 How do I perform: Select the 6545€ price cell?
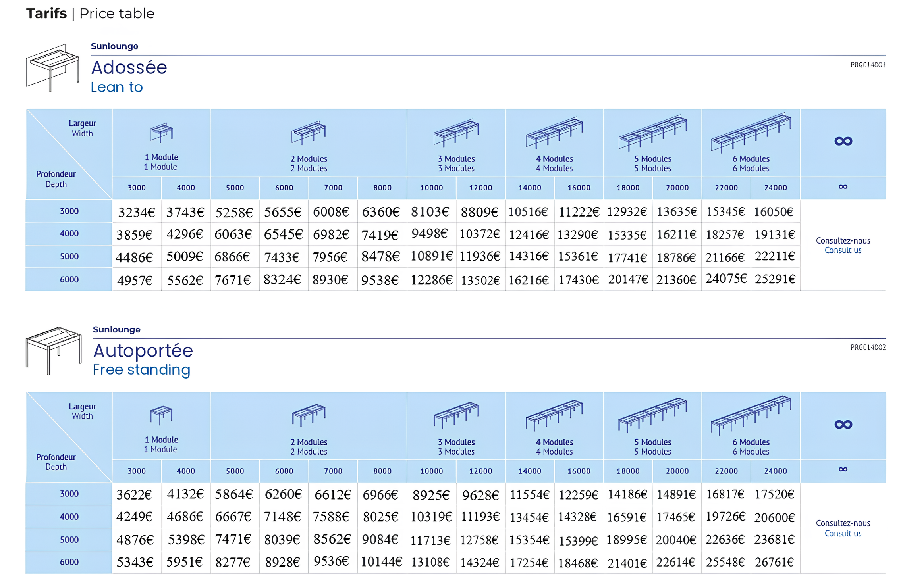click(283, 234)
